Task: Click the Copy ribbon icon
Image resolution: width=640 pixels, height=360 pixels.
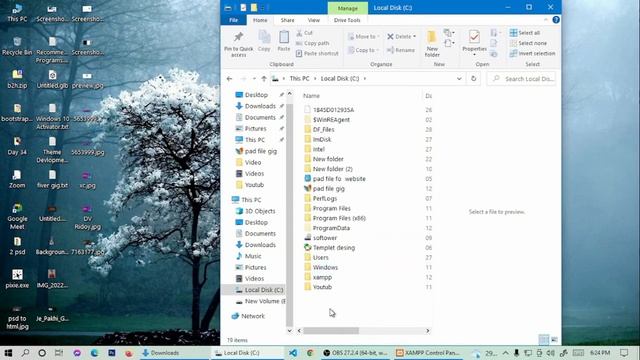Action: (x=264, y=41)
